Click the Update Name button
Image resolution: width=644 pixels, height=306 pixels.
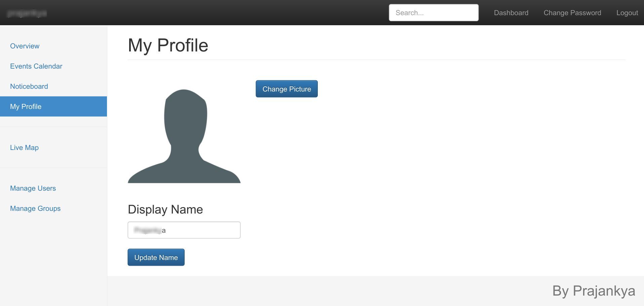pos(156,257)
